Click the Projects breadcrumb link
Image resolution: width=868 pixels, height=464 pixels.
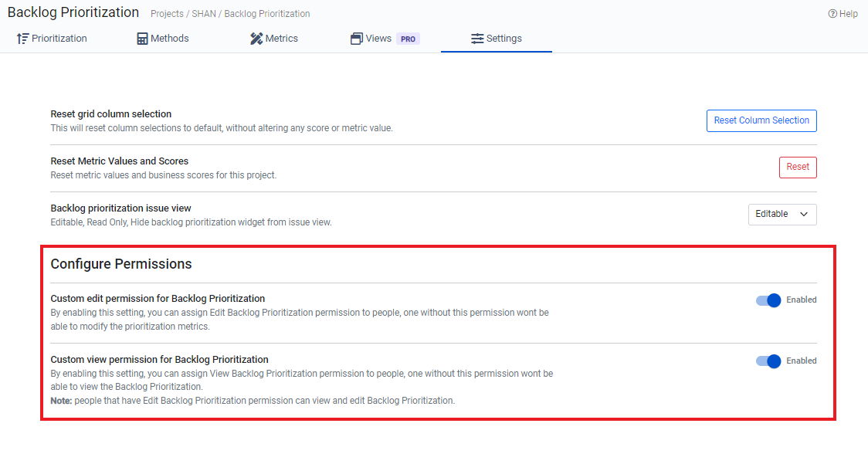(x=168, y=14)
